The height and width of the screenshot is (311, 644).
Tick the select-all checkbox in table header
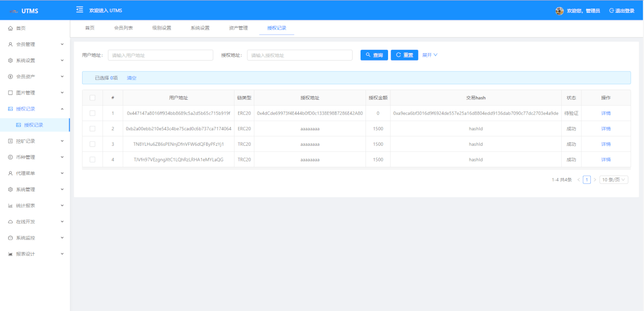(92, 98)
